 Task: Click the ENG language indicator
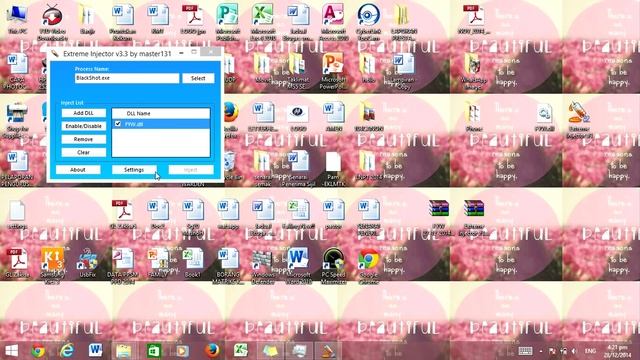coord(590,351)
